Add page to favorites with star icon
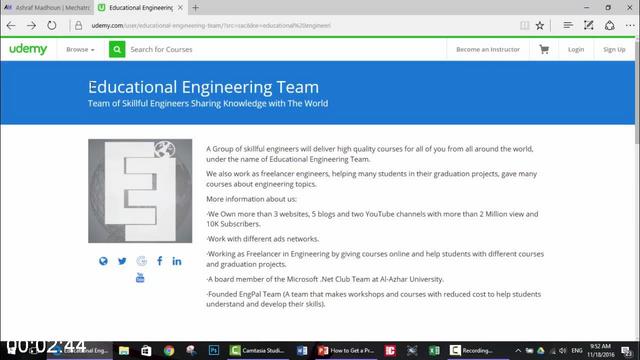Image resolution: width=640 pixels, height=360 pixels. pos(540,25)
